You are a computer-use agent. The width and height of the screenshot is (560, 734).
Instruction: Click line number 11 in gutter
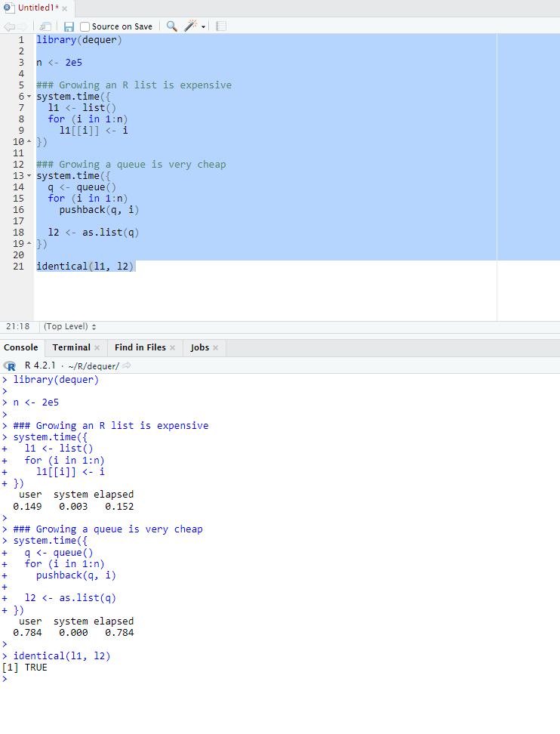click(x=18, y=153)
